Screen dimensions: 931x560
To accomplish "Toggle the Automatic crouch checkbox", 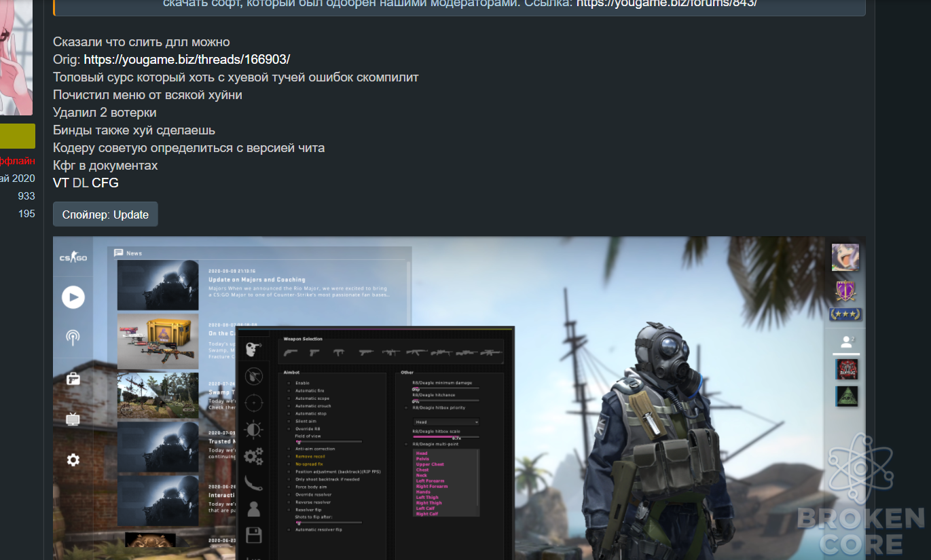I will click(x=289, y=406).
